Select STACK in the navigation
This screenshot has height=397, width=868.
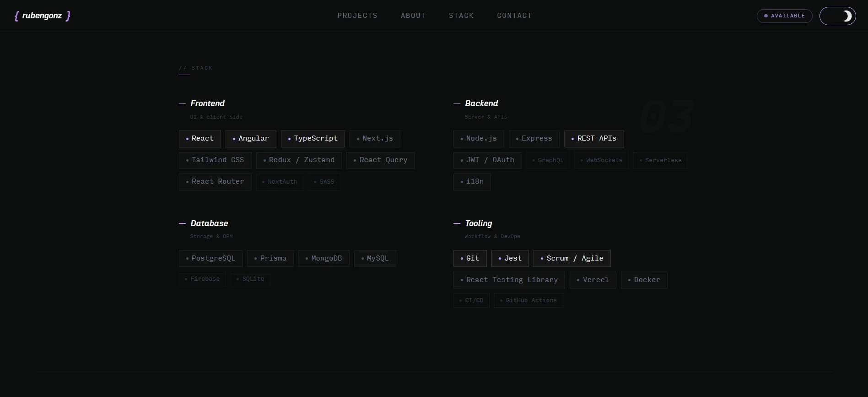click(x=461, y=16)
